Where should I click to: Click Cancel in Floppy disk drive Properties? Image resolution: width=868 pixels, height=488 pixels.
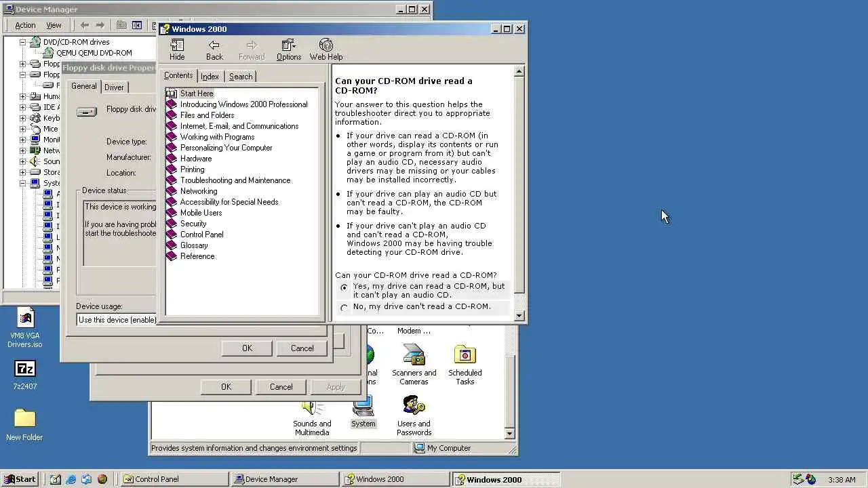tap(302, 348)
